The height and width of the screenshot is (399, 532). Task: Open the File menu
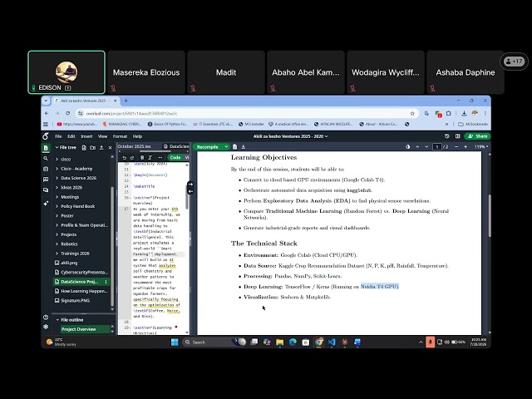click(58, 136)
